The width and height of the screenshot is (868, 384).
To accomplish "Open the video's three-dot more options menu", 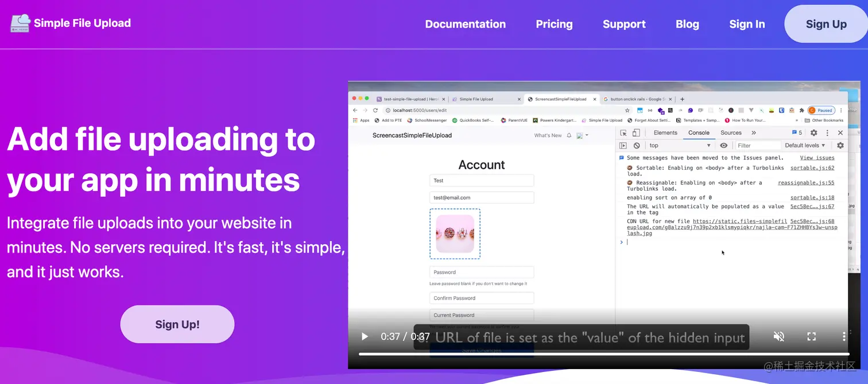I will click(x=844, y=336).
